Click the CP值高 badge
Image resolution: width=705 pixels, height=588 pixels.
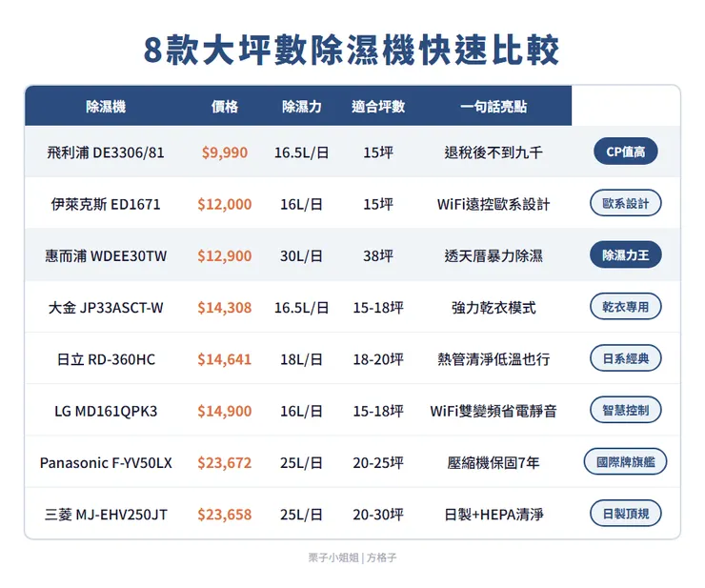[625, 152]
